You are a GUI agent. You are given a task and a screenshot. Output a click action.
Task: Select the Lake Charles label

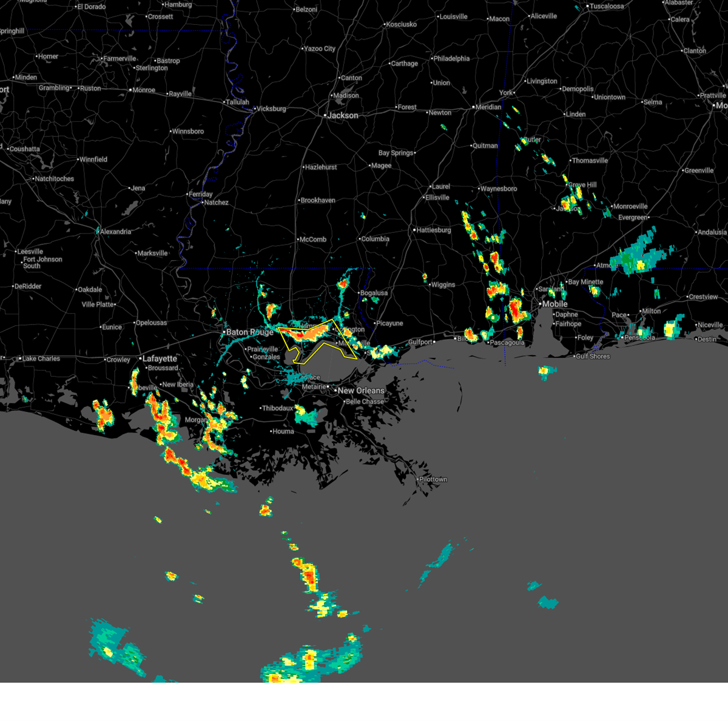[41, 359]
